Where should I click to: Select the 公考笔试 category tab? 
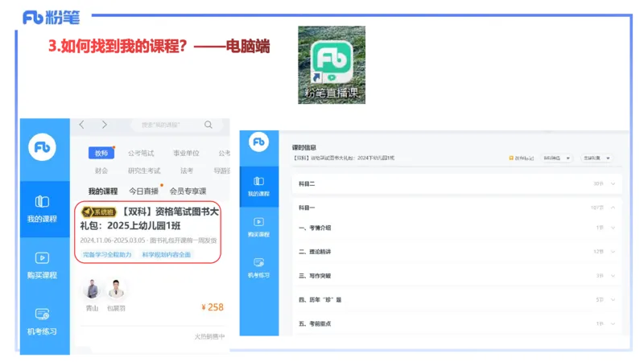(x=141, y=153)
